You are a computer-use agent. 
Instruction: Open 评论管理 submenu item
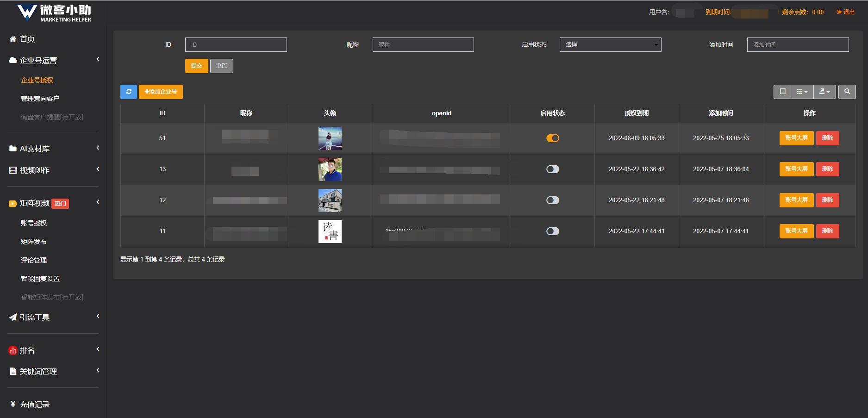tap(34, 260)
